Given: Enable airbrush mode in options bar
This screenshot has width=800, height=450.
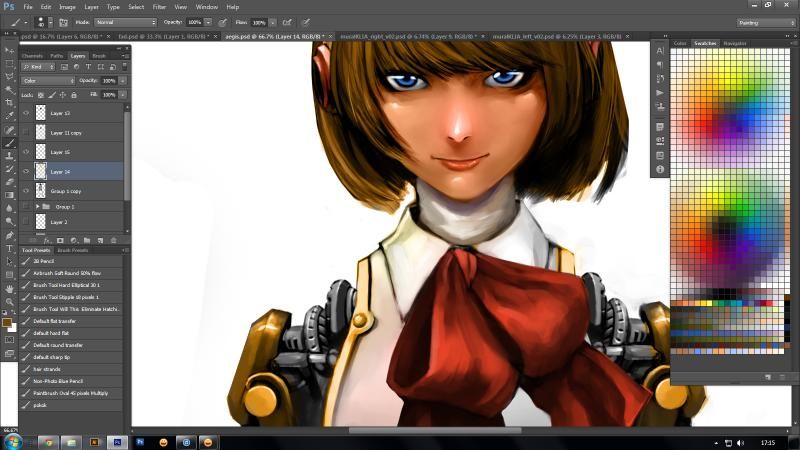Looking at the screenshot, I should point(287,22).
